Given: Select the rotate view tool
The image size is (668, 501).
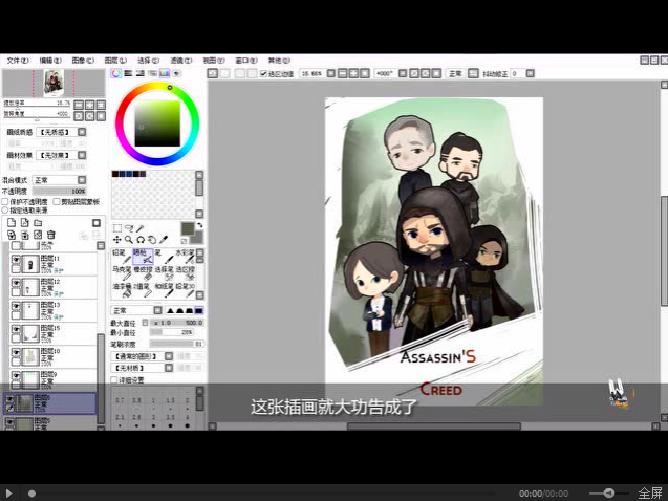Looking at the screenshot, I should pos(140,240).
